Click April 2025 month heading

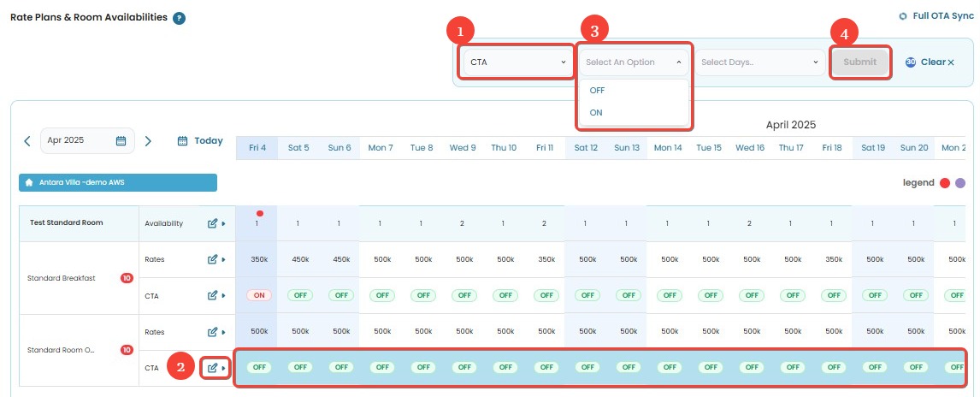click(791, 125)
